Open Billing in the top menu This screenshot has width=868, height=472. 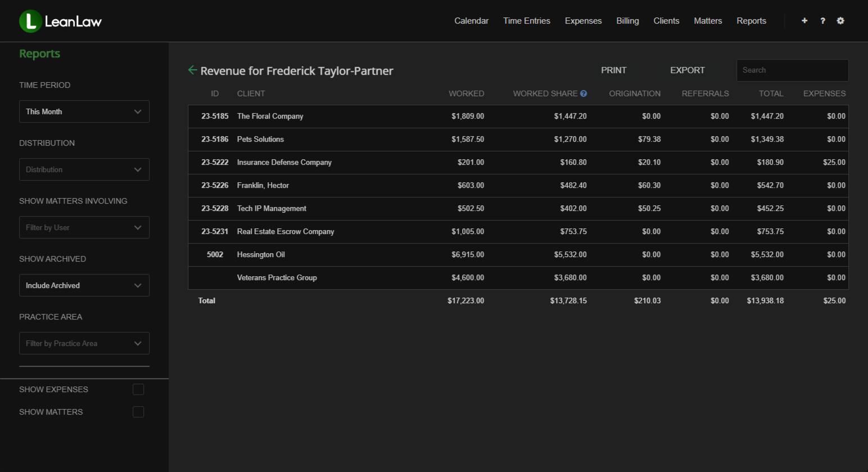(x=627, y=21)
